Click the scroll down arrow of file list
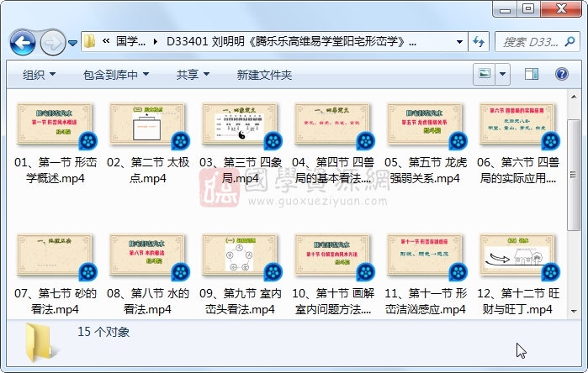The width and height of the screenshot is (588, 373). pos(574,311)
